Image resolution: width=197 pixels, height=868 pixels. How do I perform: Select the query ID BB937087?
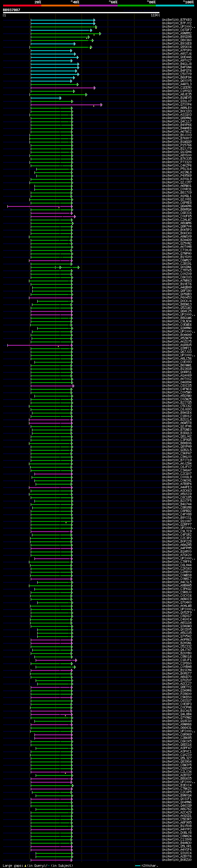point(11,10)
